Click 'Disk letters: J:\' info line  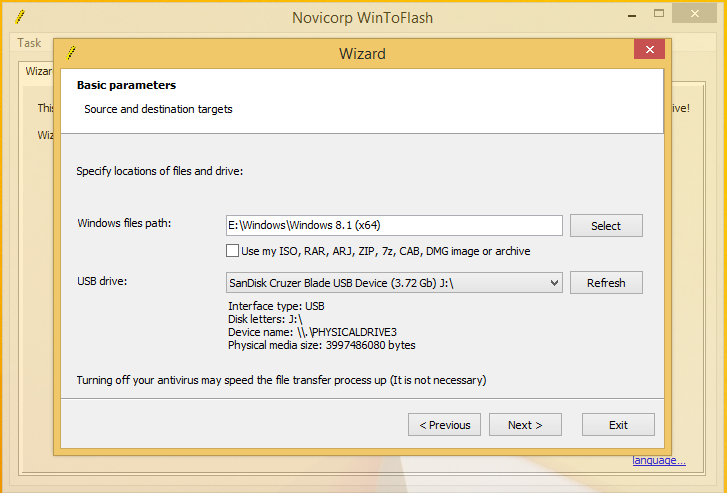(265, 319)
